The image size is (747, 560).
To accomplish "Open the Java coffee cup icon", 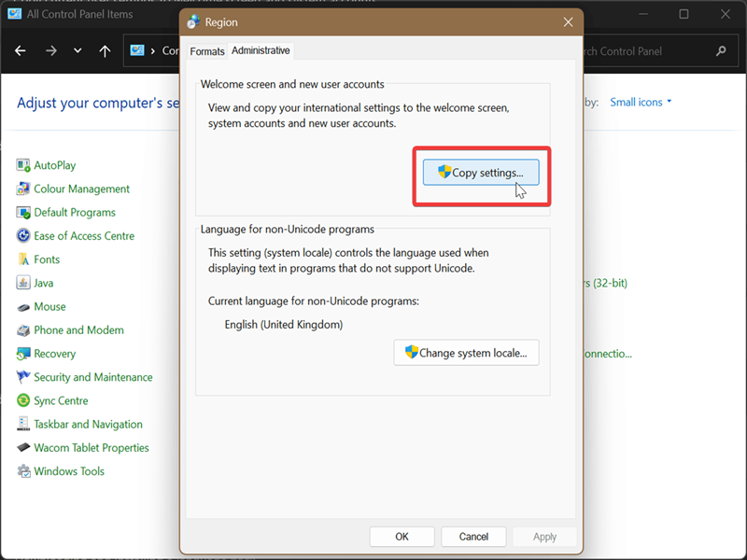I will (22, 283).
